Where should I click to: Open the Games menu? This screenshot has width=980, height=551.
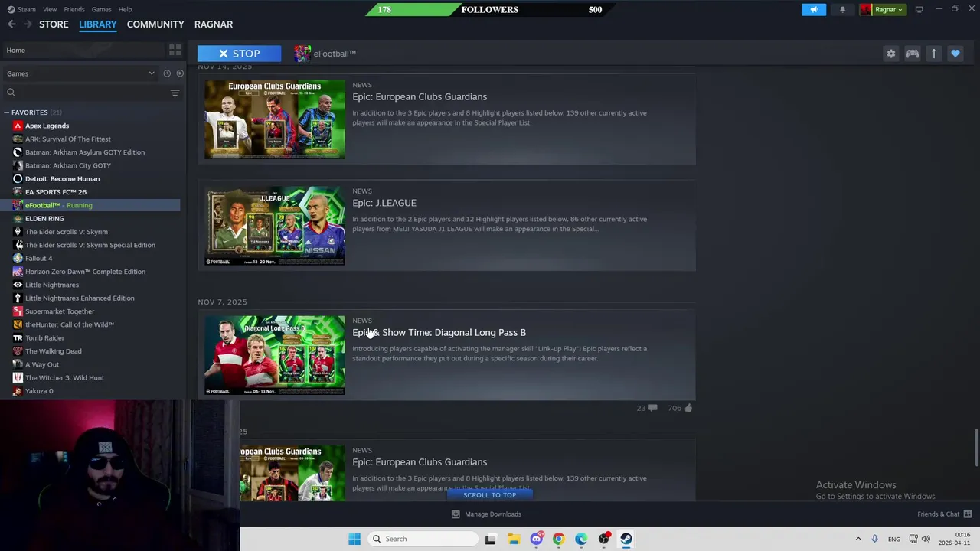click(x=101, y=9)
